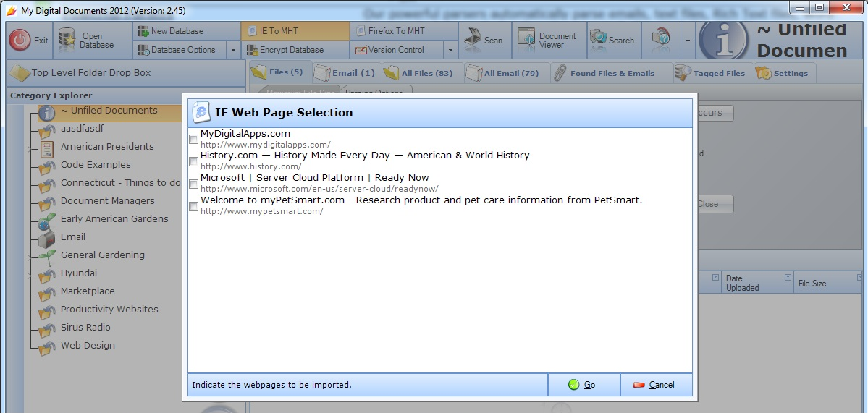Select Web Design category
The width and height of the screenshot is (868, 413).
click(88, 346)
